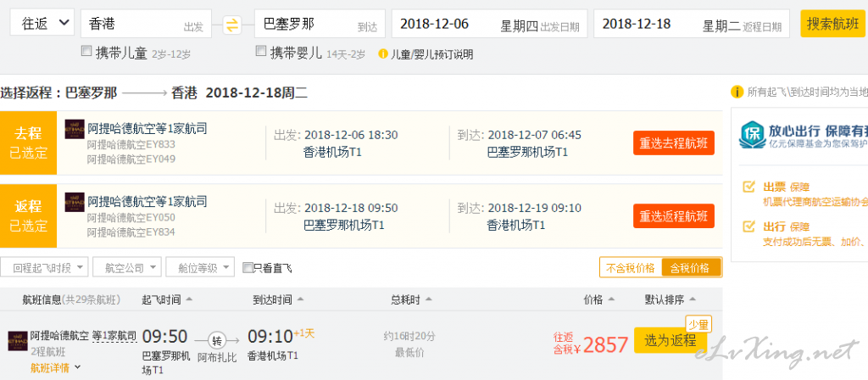Sort flights by 价格 column

pos(599,299)
